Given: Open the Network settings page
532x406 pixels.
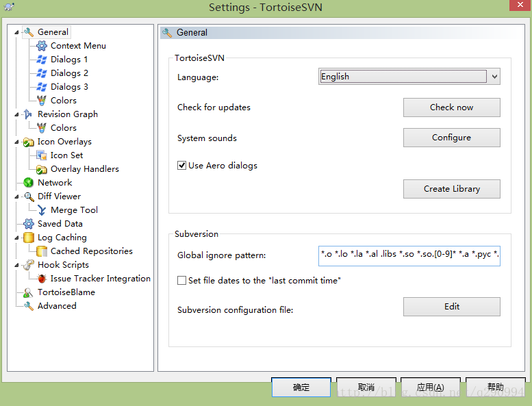Looking at the screenshot, I should (x=55, y=183).
